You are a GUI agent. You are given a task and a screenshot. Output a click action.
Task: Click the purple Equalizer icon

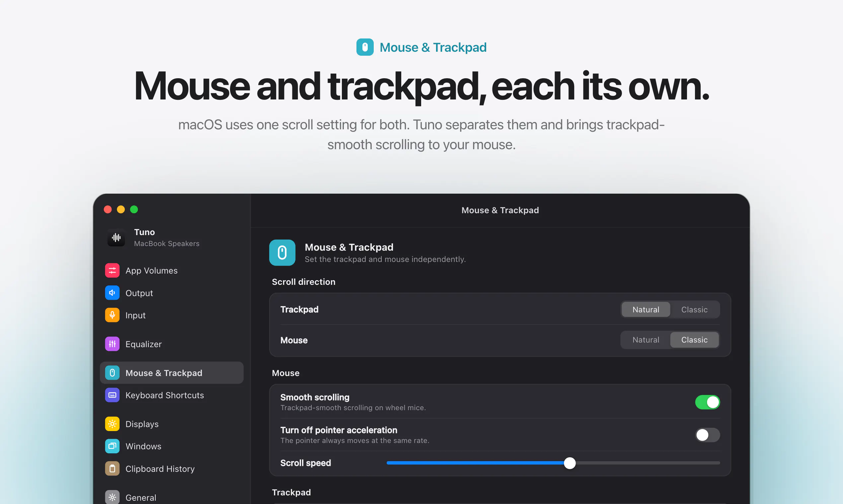[112, 344]
